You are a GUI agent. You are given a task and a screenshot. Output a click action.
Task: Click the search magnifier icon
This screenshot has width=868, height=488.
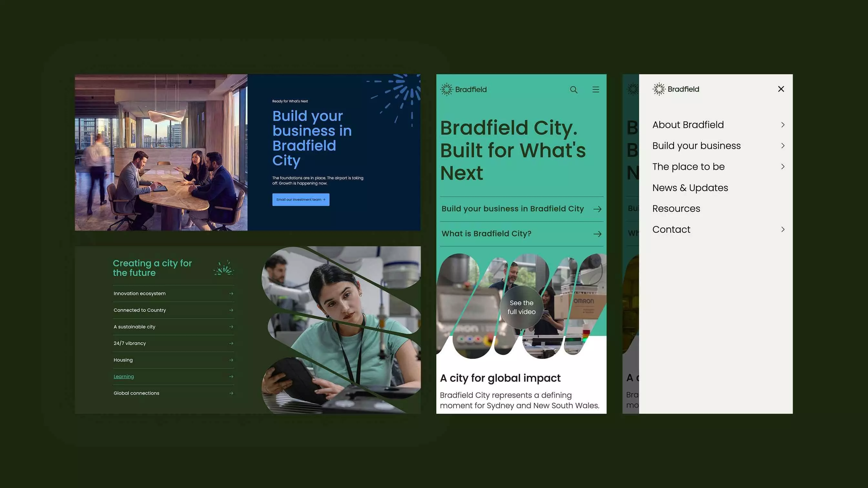click(x=573, y=90)
